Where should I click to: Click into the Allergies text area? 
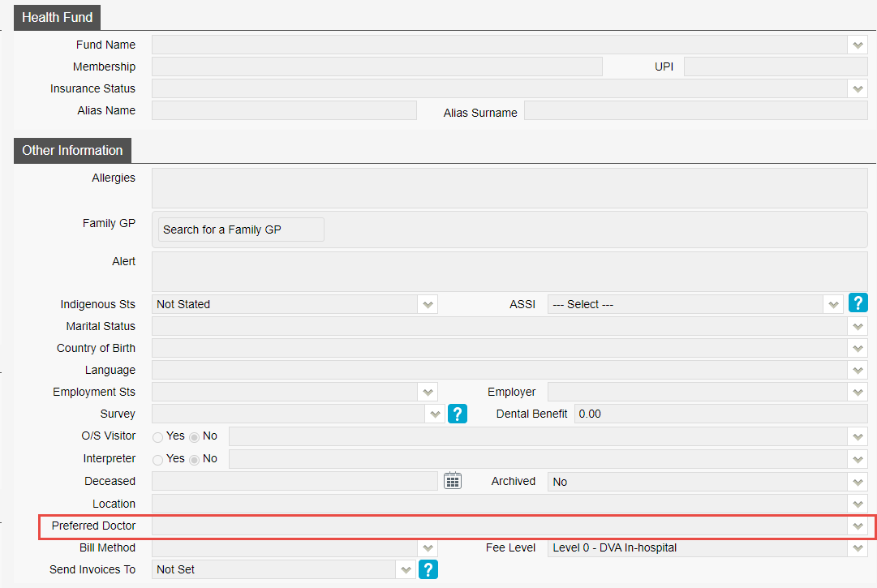(x=509, y=188)
